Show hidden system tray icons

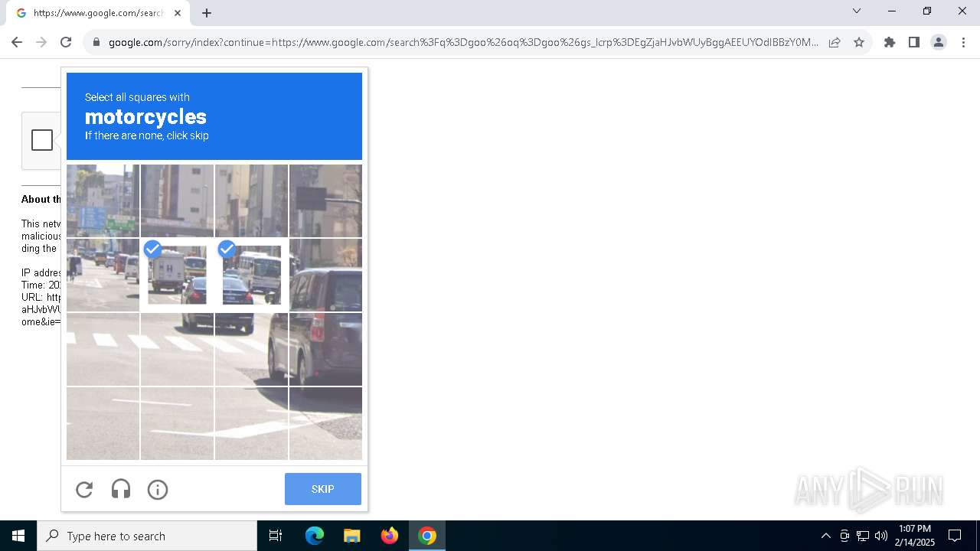pos(825,536)
